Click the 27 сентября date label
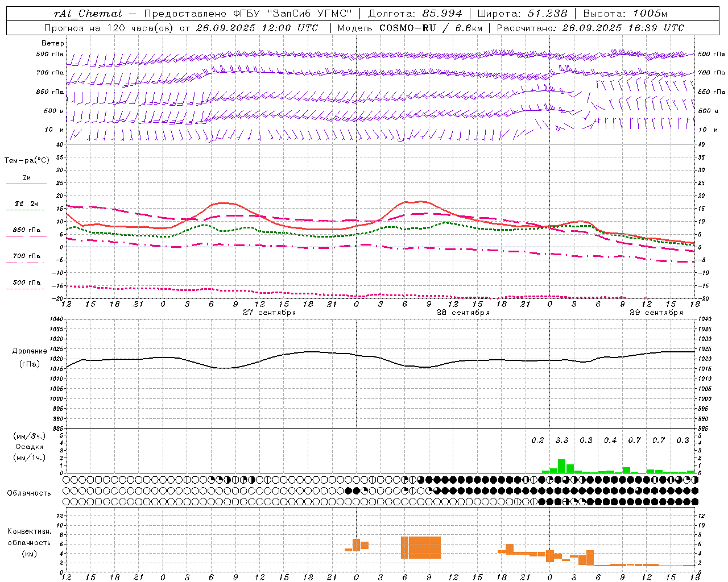The width and height of the screenshot is (728, 582). pos(269,313)
